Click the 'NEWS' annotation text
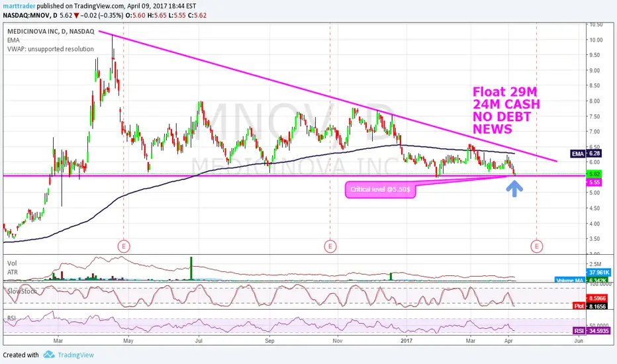 [493, 129]
